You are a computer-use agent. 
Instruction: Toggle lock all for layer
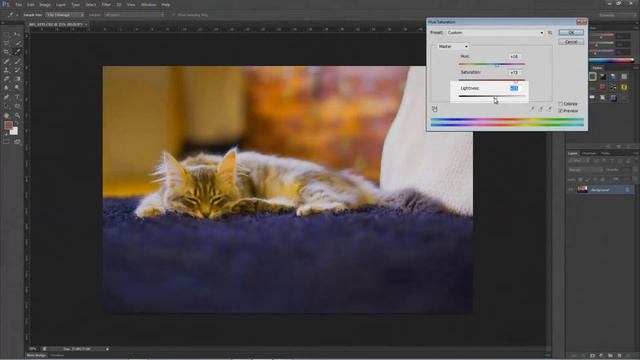tap(602, 180)
